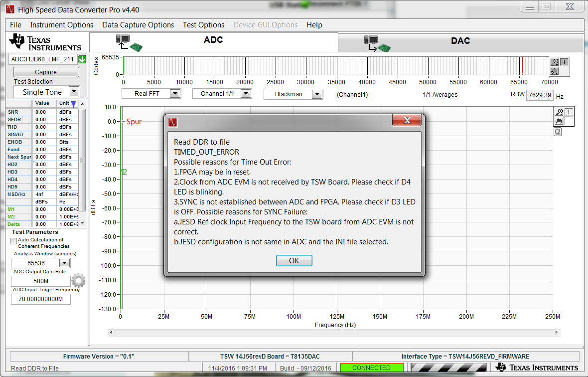The height and width of the screenshot is (377, 588).
Task: Click the green M2 marker row
Action: (x=42, y=217)
